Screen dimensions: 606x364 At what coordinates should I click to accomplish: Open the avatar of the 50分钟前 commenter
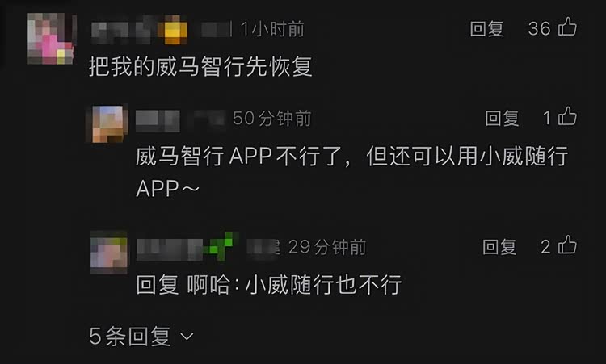pyautogui.click(x=107, y=124)
